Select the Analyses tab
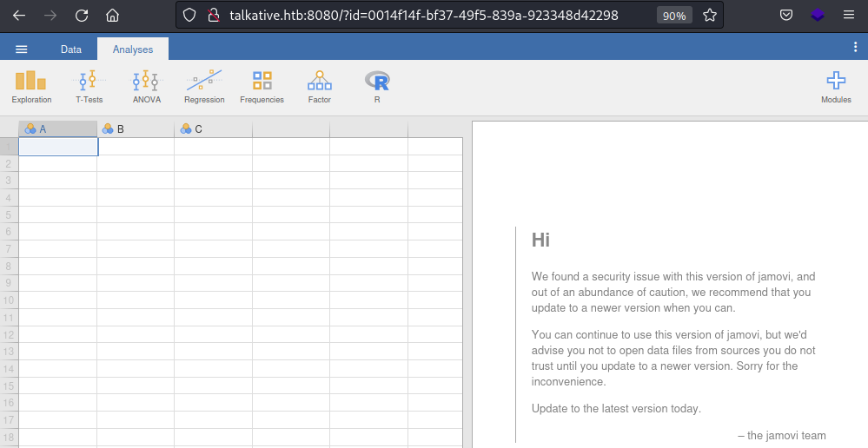This screenshot has height=448, width=868. 133,49
